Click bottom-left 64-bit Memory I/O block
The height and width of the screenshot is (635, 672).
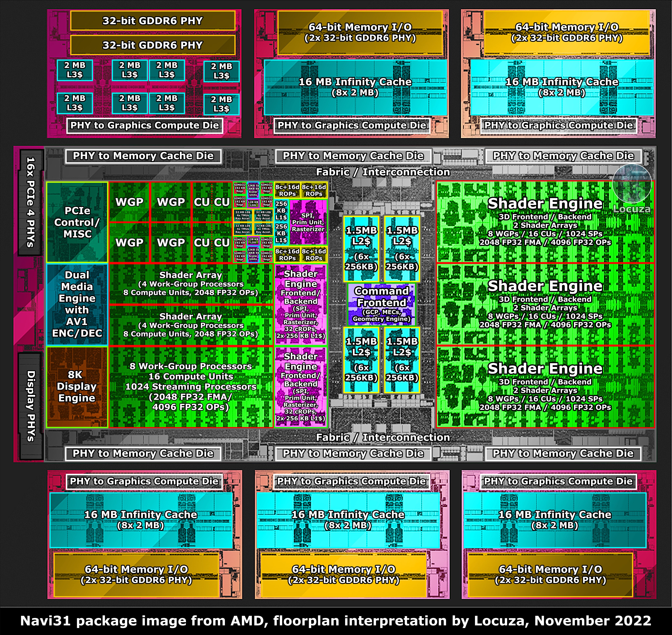[136, 575]
